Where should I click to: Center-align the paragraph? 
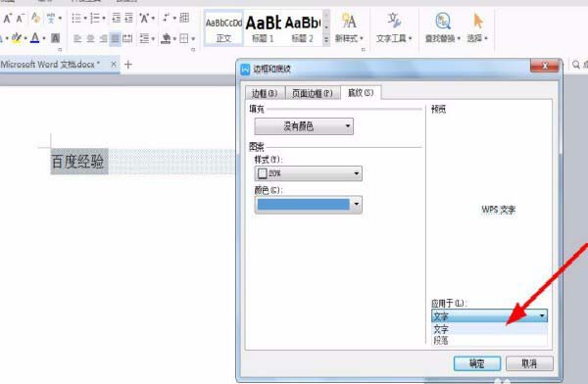90,38
